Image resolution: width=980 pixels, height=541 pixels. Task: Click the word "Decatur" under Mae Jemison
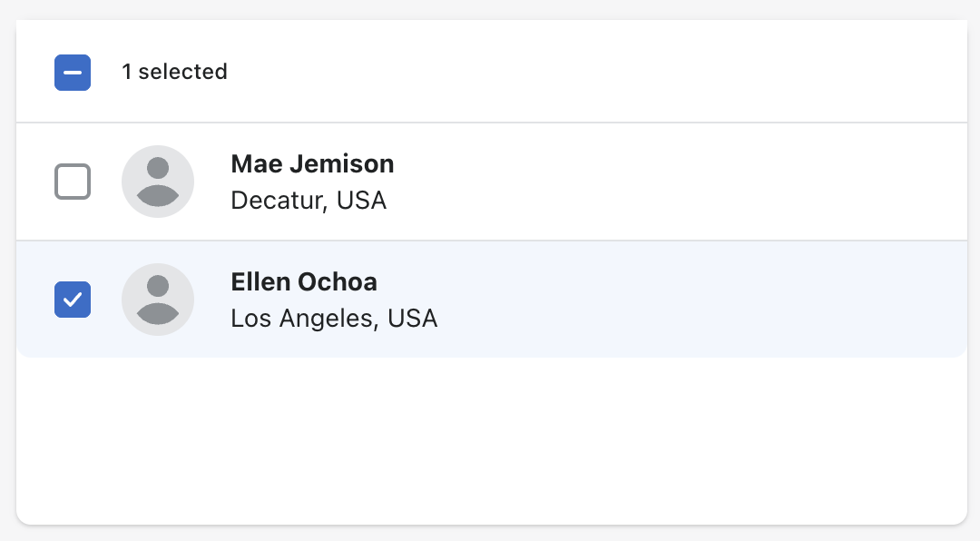pos(277,201)
